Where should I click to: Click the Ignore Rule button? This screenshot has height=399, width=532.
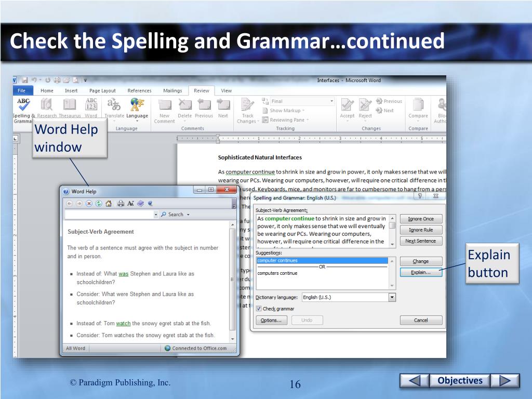421,230
